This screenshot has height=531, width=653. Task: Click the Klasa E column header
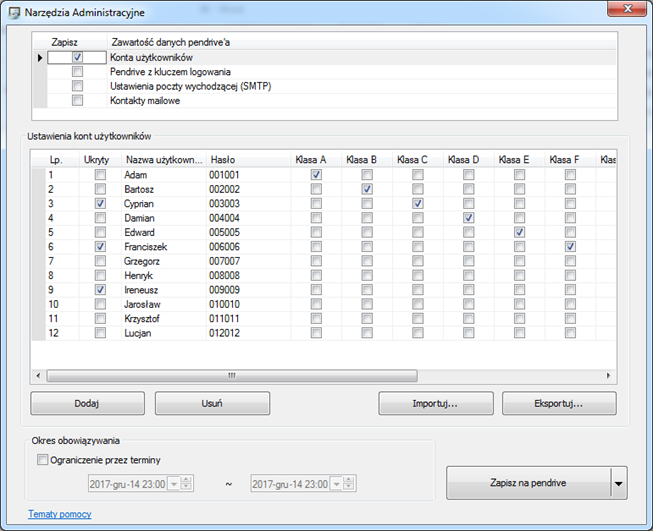point(519,160)
